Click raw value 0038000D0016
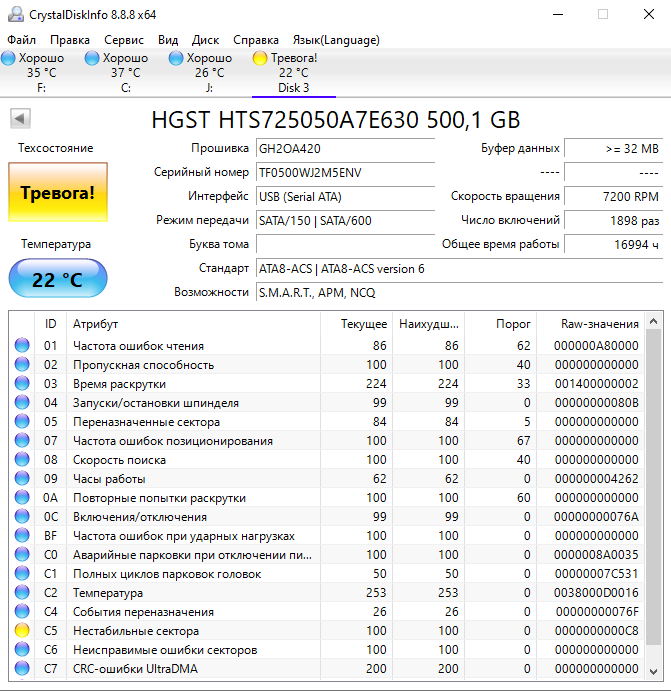 597,593
